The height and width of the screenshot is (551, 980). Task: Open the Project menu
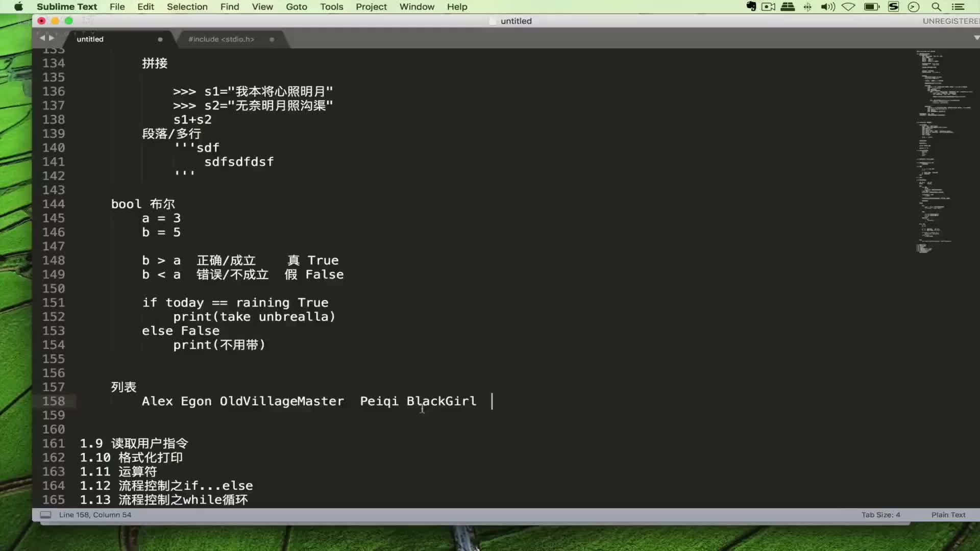click(371, 7)
